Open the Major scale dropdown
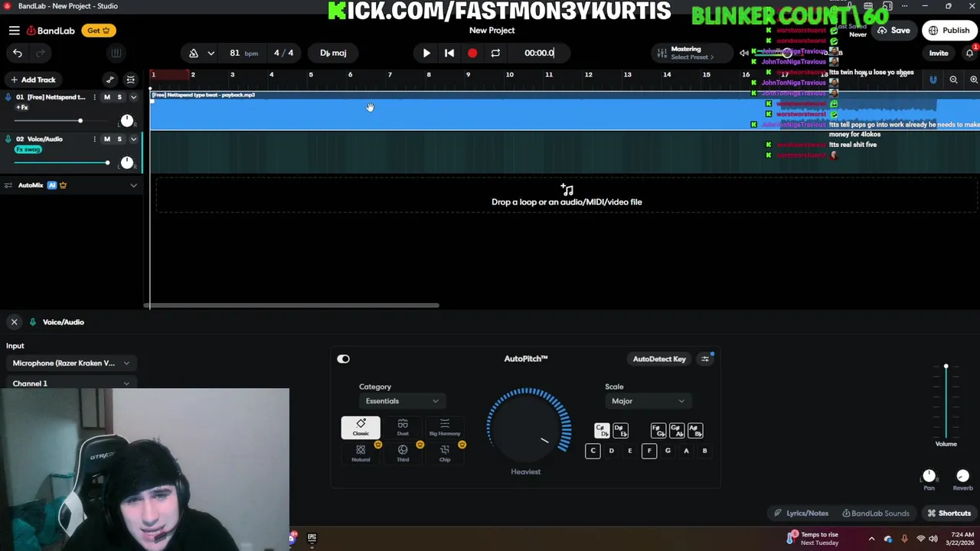This screenshot has height=551, width=980. 648,401
